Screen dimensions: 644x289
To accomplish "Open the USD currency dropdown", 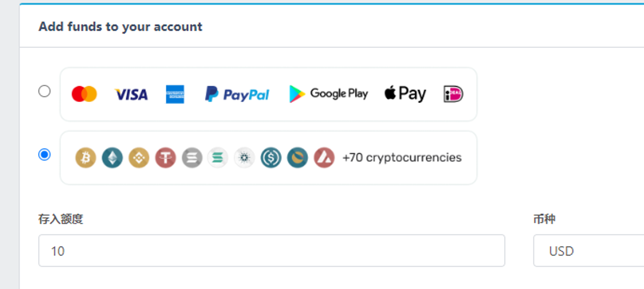I will [x=589, y=251].
